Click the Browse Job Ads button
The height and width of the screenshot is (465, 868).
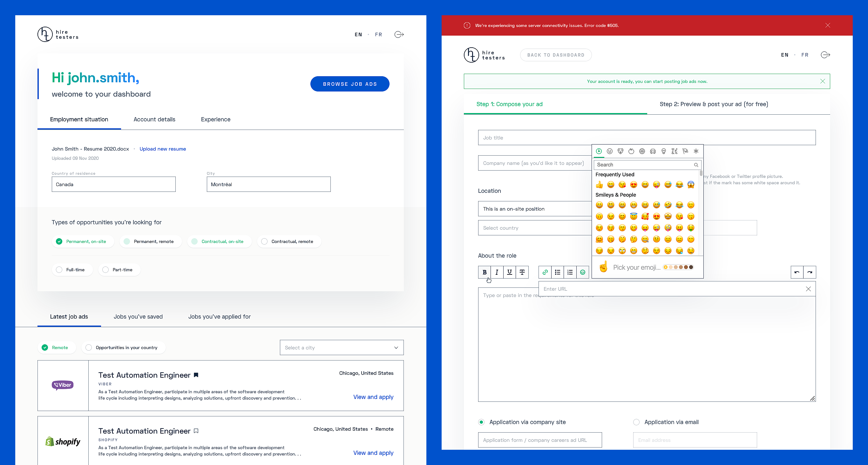point(349,84)
